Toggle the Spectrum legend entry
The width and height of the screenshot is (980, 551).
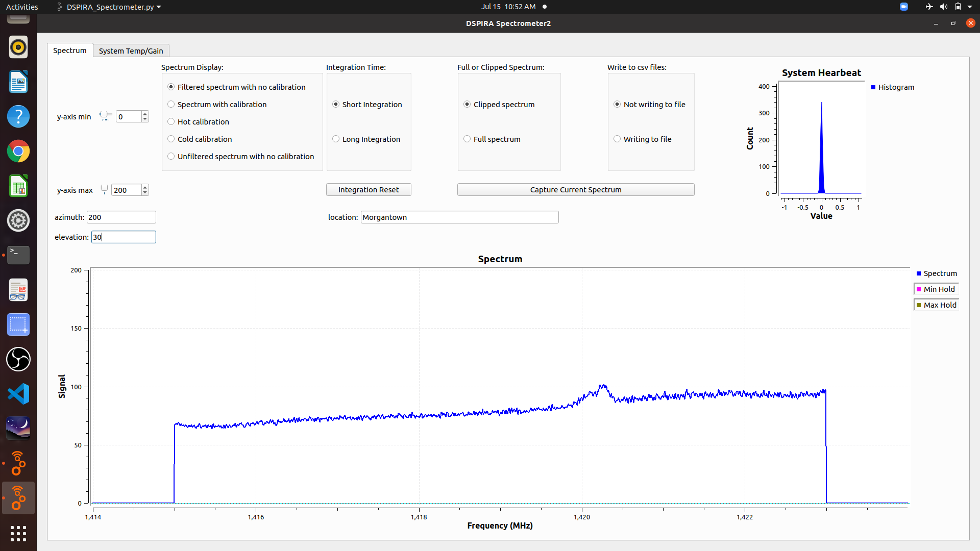tap(937, 273)
